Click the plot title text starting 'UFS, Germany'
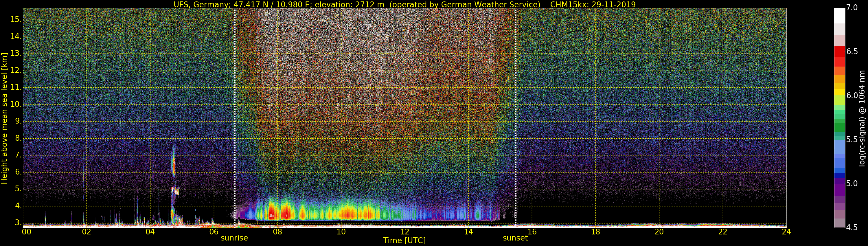 coord(404,4)
